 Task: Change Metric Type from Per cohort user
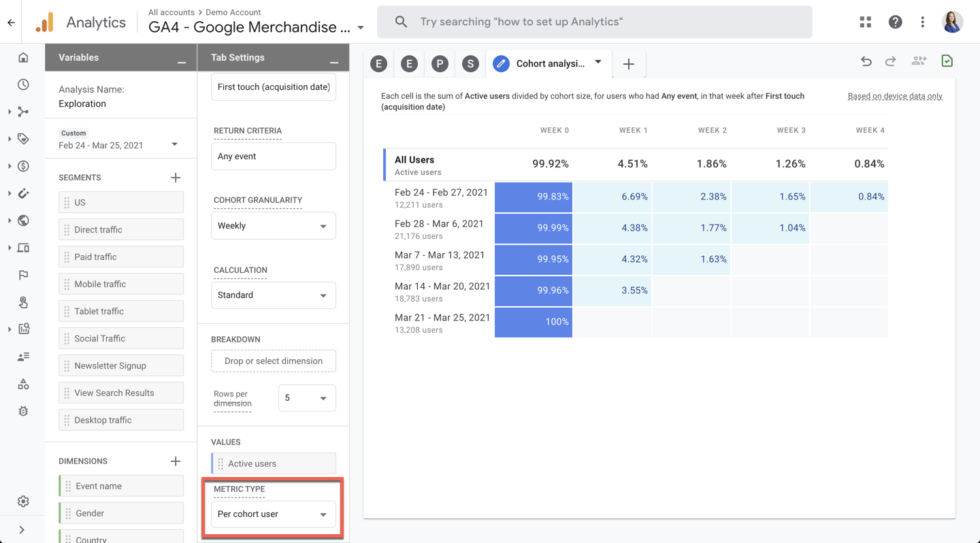pos(273,514)
